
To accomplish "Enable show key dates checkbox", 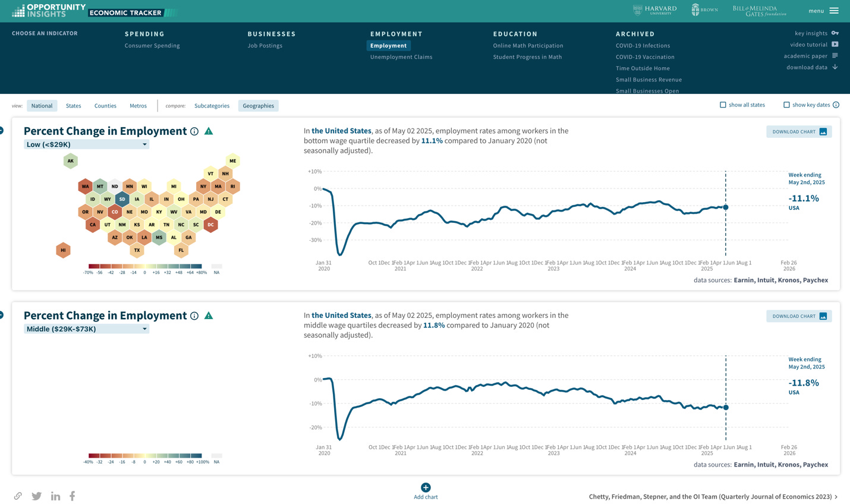I will 786,105.
